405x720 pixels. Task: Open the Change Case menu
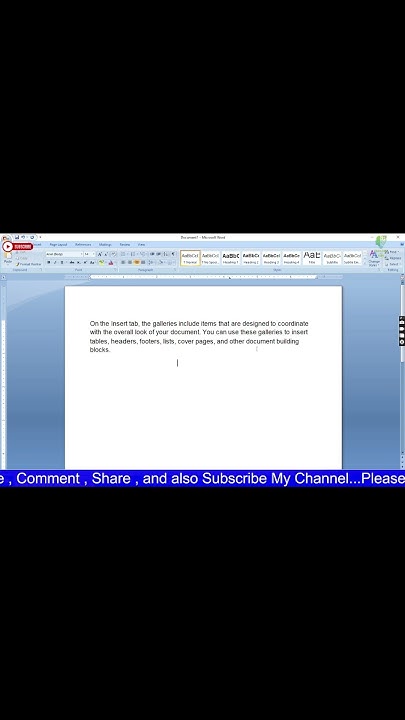[x=93, y=262]
